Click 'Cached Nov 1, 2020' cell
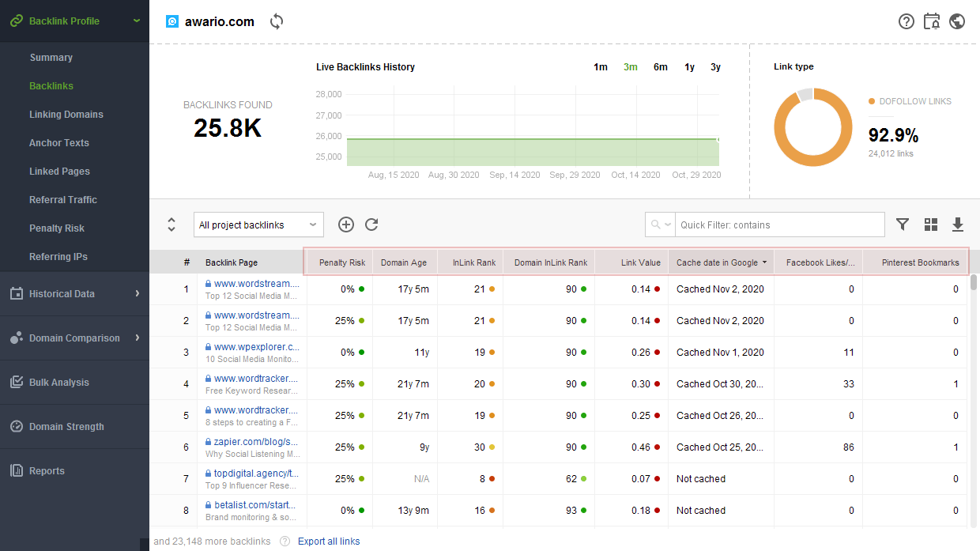Image resolution: width=980 pixels, height=551 pixels. point(720,353)
